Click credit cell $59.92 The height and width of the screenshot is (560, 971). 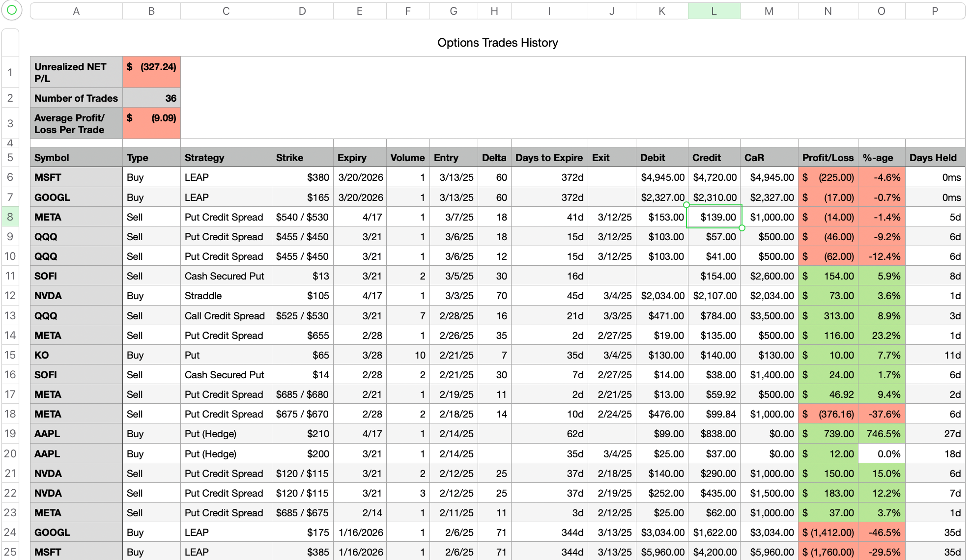pos(714,394)
